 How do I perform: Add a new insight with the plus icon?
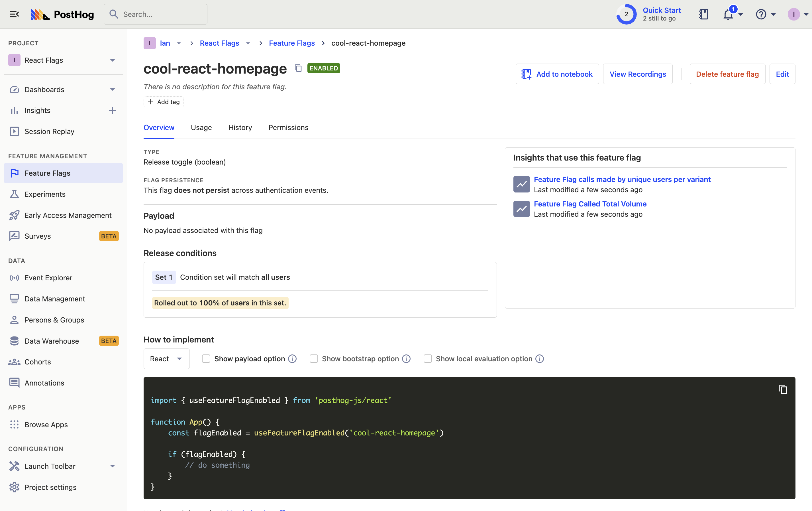pyautogui.click(x=112, y=110)
